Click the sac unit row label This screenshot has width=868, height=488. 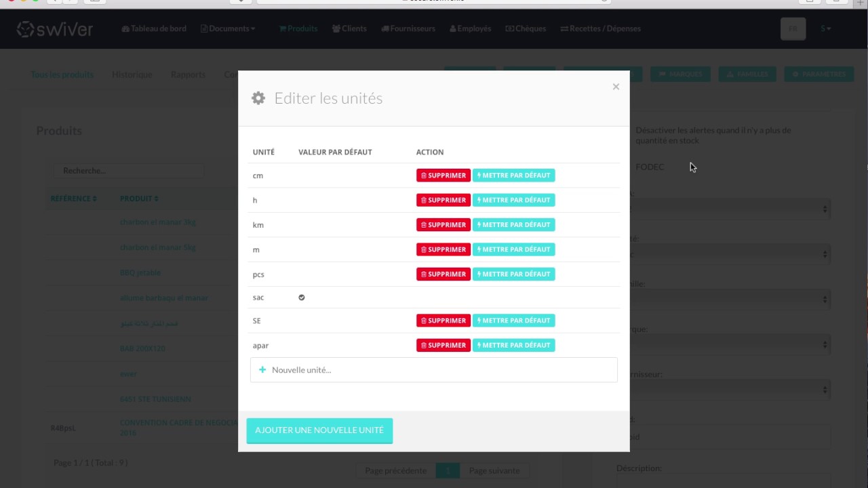pos(258,298)
